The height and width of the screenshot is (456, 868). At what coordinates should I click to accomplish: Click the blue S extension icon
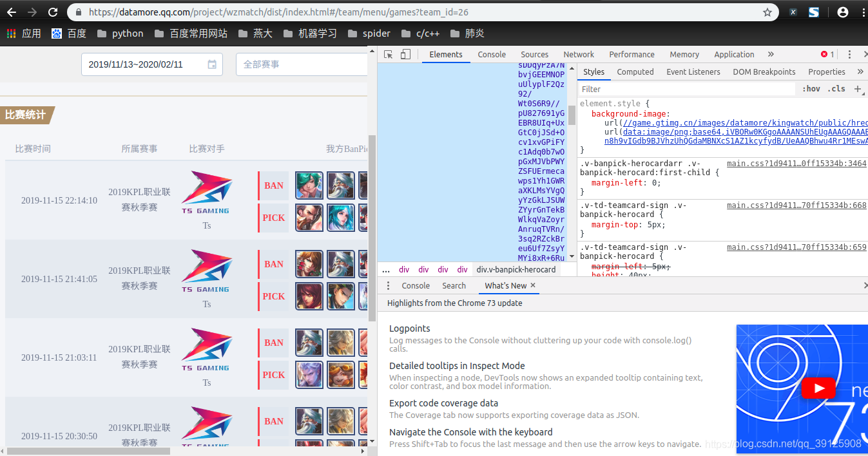tap(814, 12)
